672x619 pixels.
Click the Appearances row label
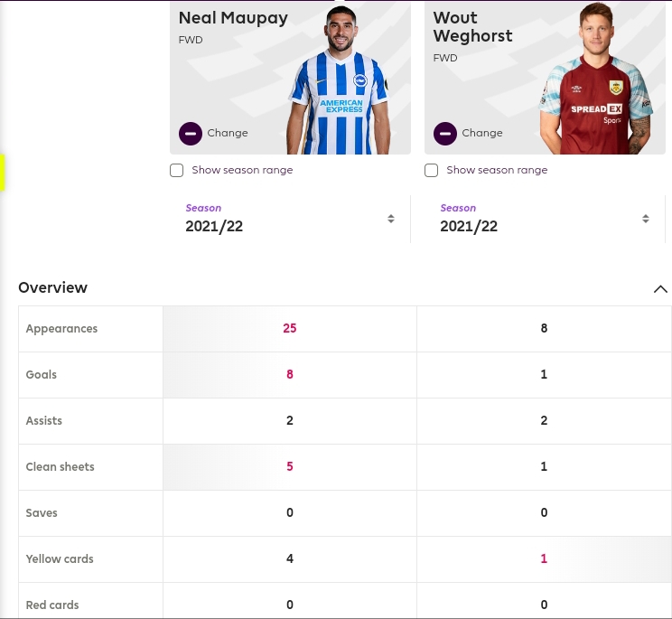(x=61, y=329)
